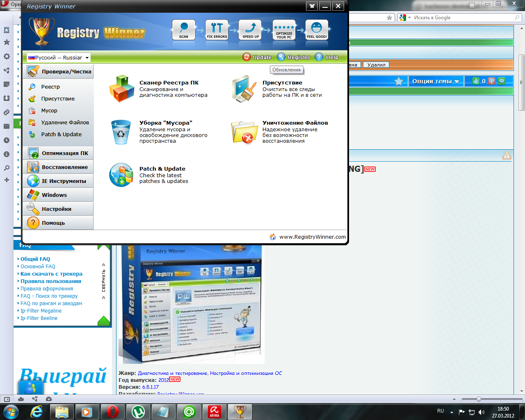Select Удаление Файлов in the sidebar

pyautogui.click(x=65, y=123)
